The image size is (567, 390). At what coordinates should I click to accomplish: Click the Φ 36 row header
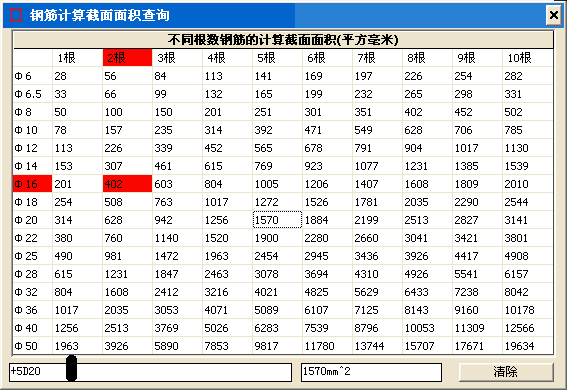click(x=33, y=310)
